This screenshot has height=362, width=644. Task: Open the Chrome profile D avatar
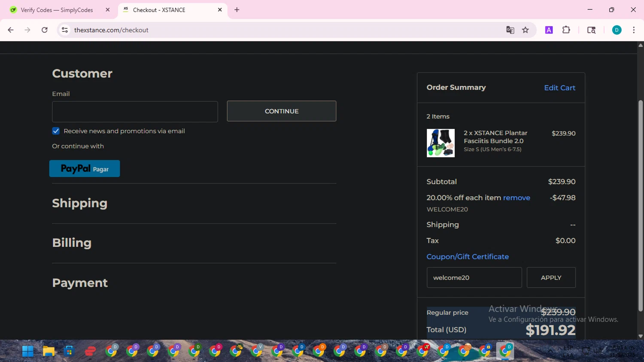click(617, 30)
